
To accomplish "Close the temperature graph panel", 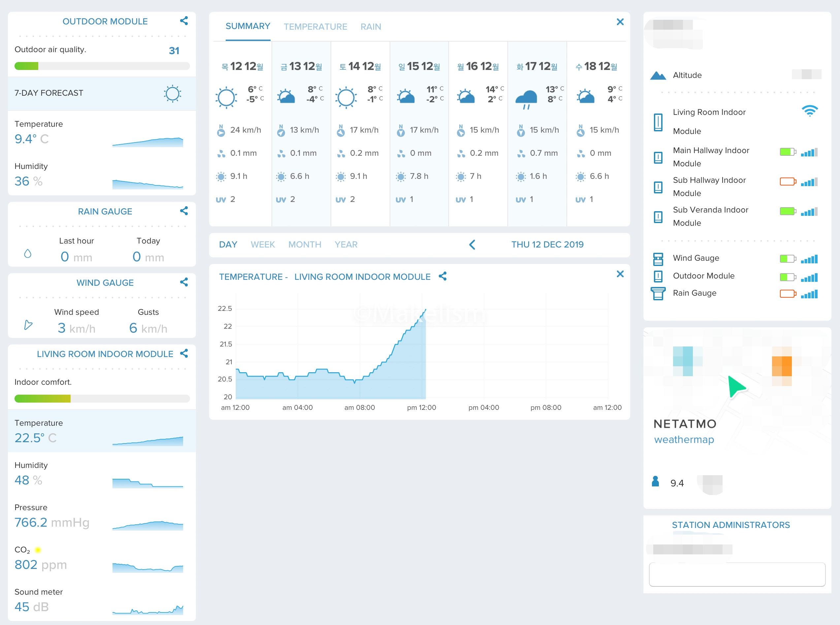I will coord(620,274).
